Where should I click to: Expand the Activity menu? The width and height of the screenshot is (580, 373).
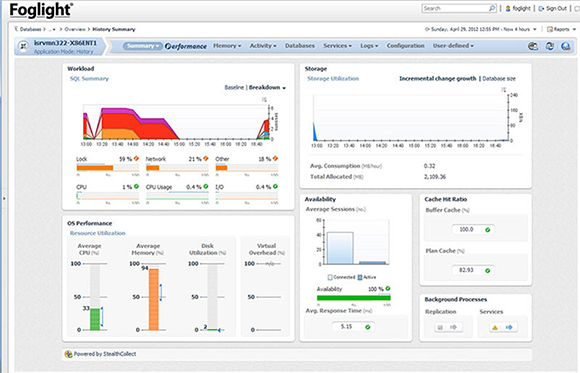pyautogui.click(x=263, y=46)
